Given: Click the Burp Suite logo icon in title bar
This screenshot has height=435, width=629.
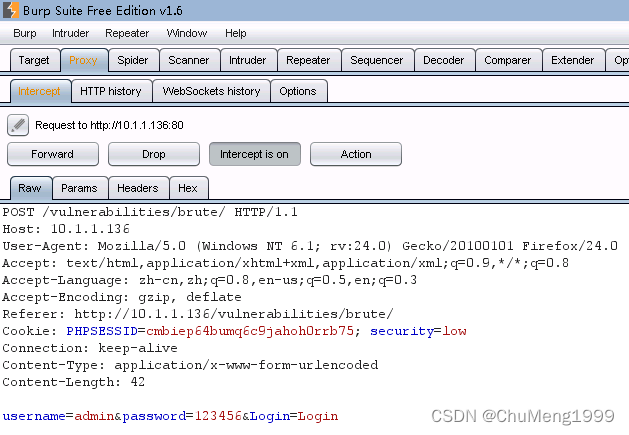Looking at the screenshot, I should [10, 10].
